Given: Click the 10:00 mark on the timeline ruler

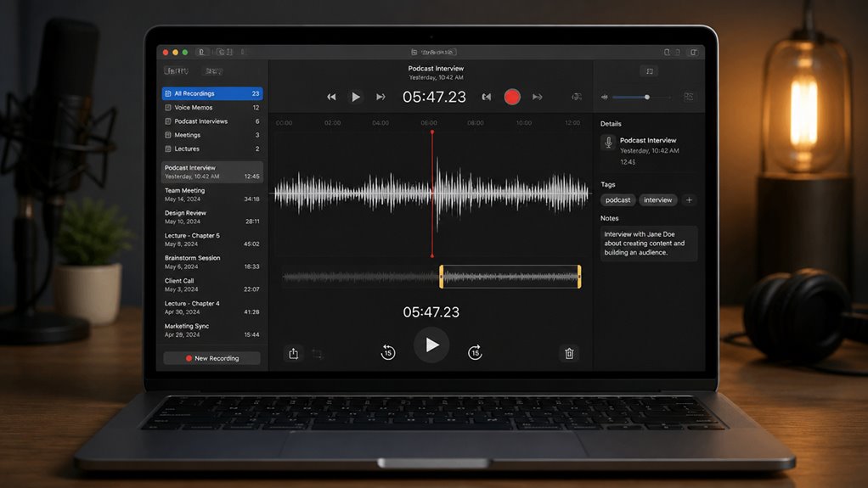Looking at the screenshot, I should pyautogui.click(x=524, y=123).
